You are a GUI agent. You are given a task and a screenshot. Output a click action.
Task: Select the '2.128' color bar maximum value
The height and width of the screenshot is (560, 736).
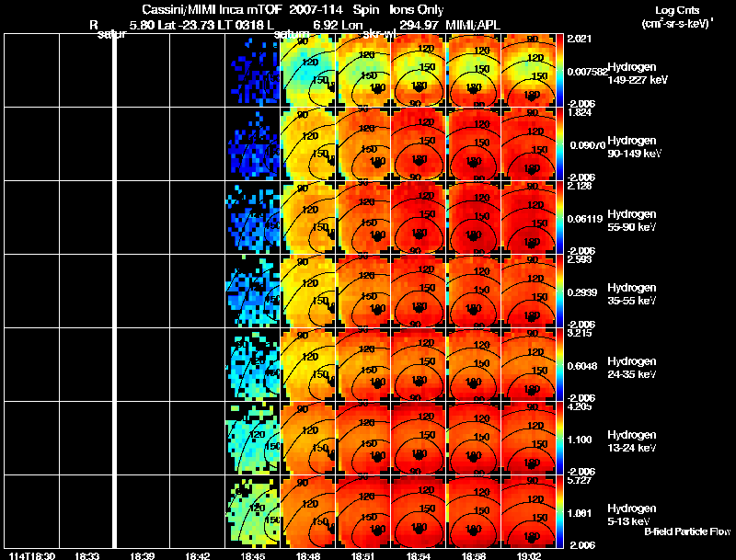tap(580, 186)
